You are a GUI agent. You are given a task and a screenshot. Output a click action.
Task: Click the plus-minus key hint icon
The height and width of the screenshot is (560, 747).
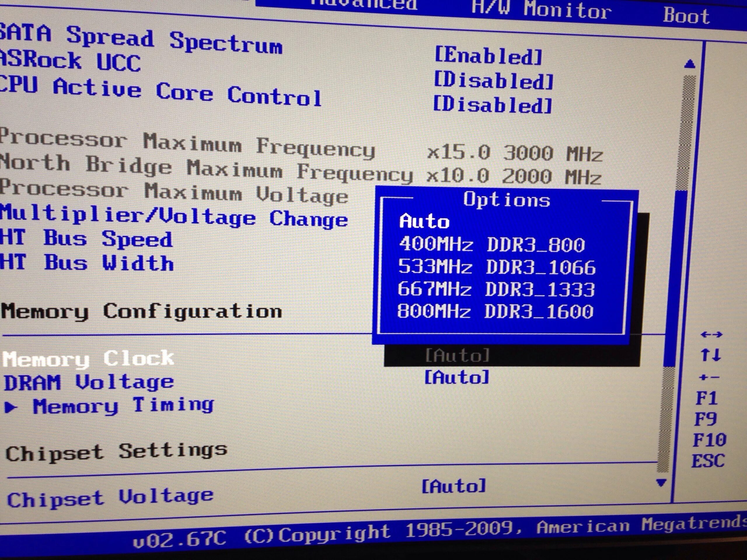(x=710, y=377)
